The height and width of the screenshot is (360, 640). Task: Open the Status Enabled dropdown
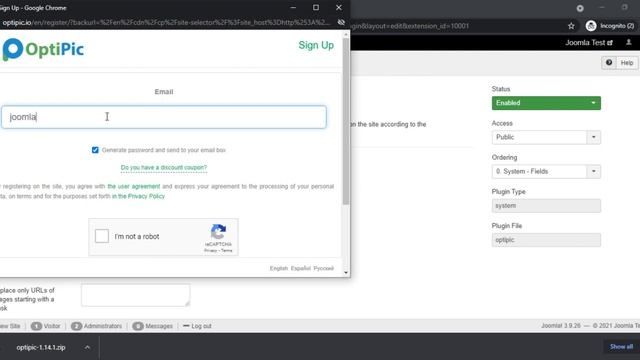546,103
